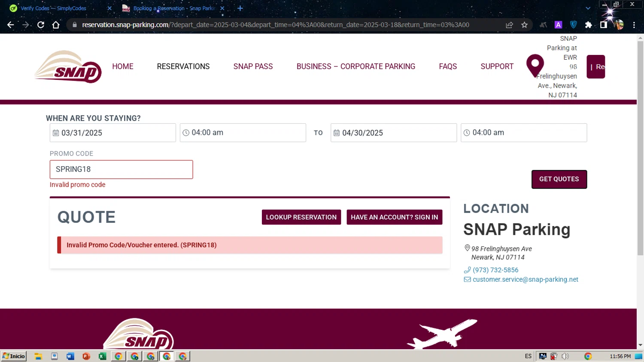Click the partially visible Re button in header
Screen dimensions: 644x362
tap(596, 67)
